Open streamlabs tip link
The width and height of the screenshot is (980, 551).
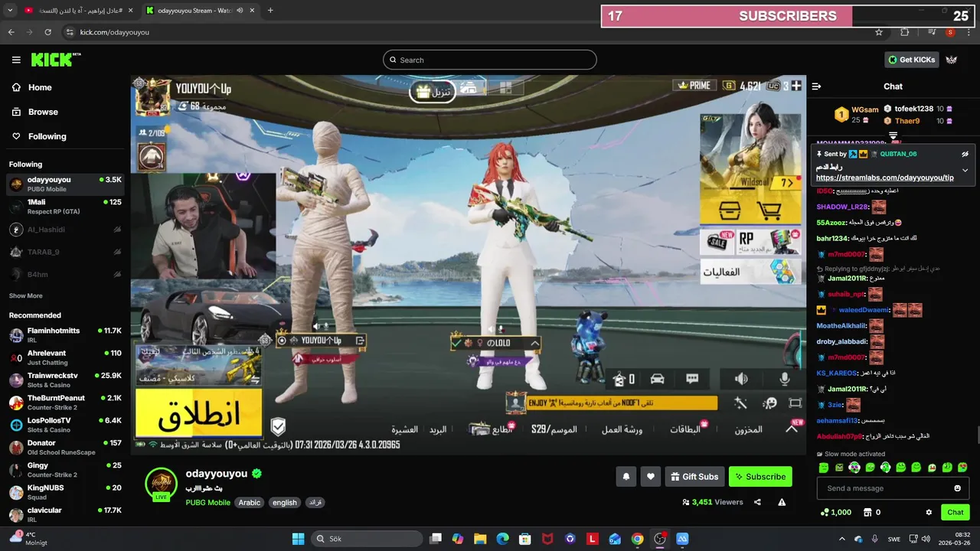885,178
